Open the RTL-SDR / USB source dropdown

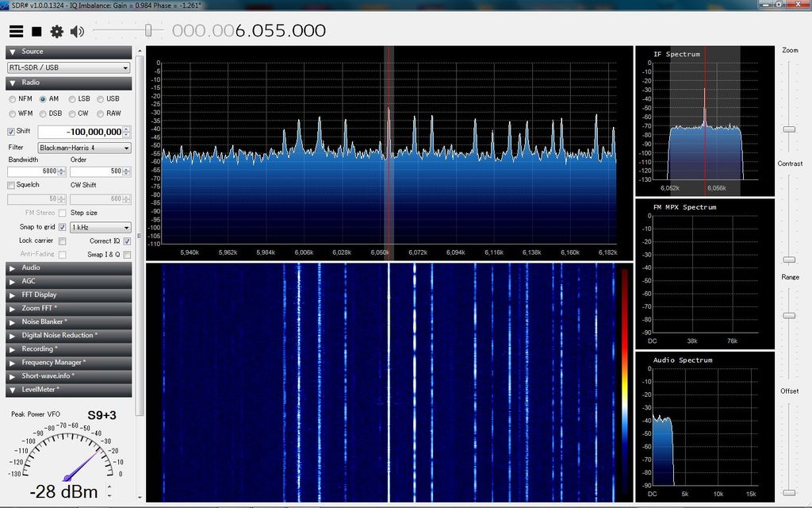point(68,67)
